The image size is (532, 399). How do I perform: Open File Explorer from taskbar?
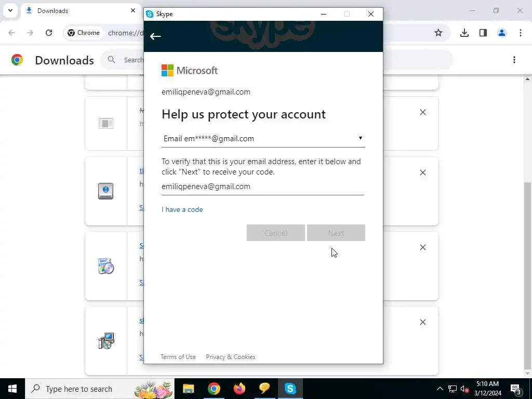[188, 389]
